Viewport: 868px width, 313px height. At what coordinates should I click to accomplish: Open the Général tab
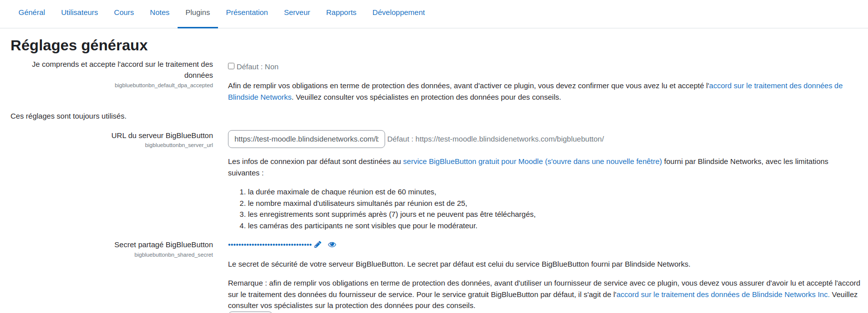click(32, 12)
